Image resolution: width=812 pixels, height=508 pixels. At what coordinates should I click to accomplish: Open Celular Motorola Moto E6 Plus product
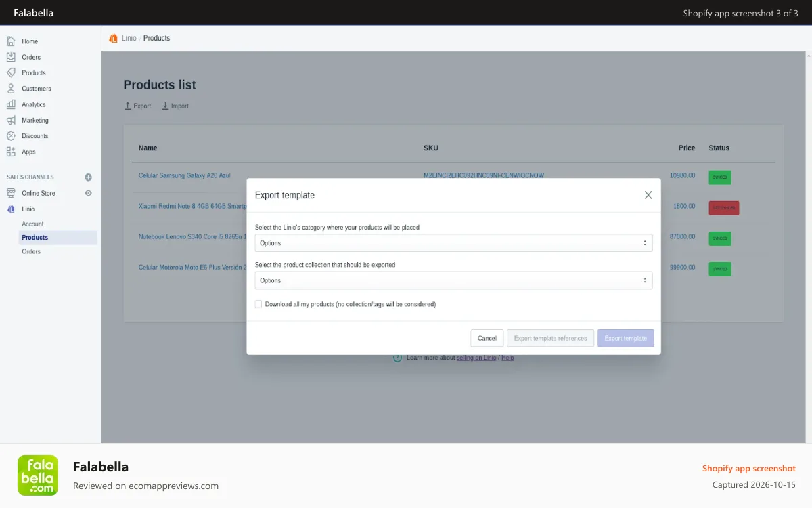[193, 268]
